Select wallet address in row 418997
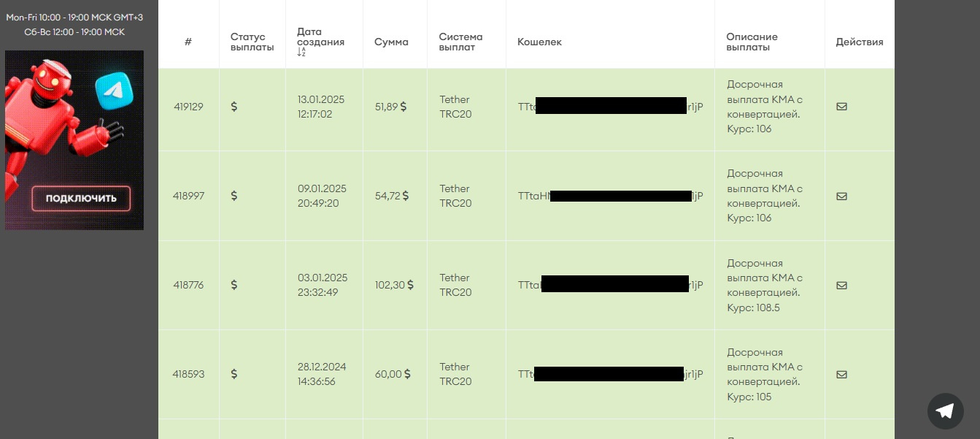This screenshot has height=439, width=980. (x=610, y=196)
